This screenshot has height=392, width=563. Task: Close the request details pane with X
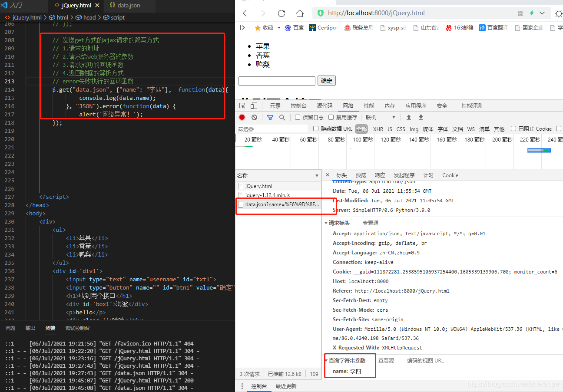tap(328, 175)
